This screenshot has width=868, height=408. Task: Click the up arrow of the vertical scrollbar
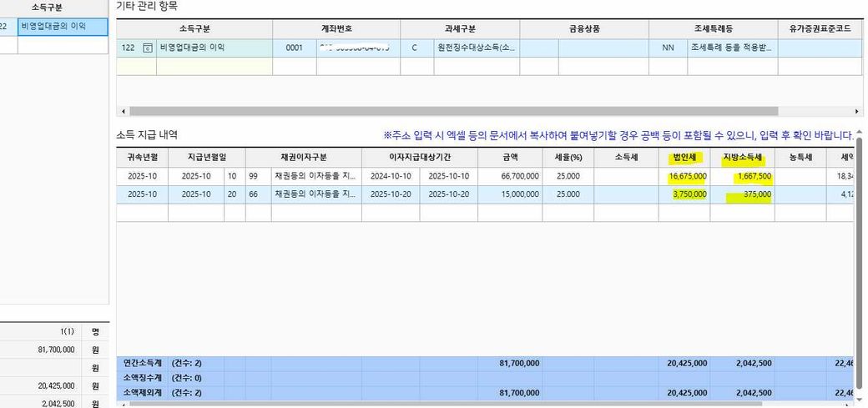click(x=860, y=133)
